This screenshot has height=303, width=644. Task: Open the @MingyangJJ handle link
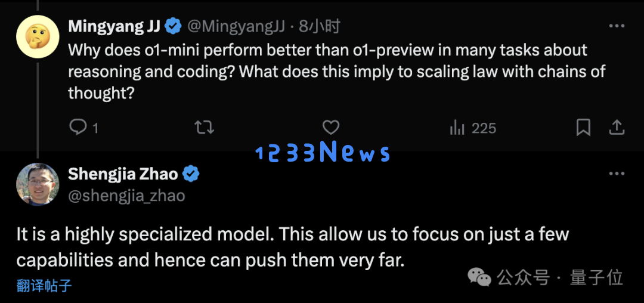point(236,27)
